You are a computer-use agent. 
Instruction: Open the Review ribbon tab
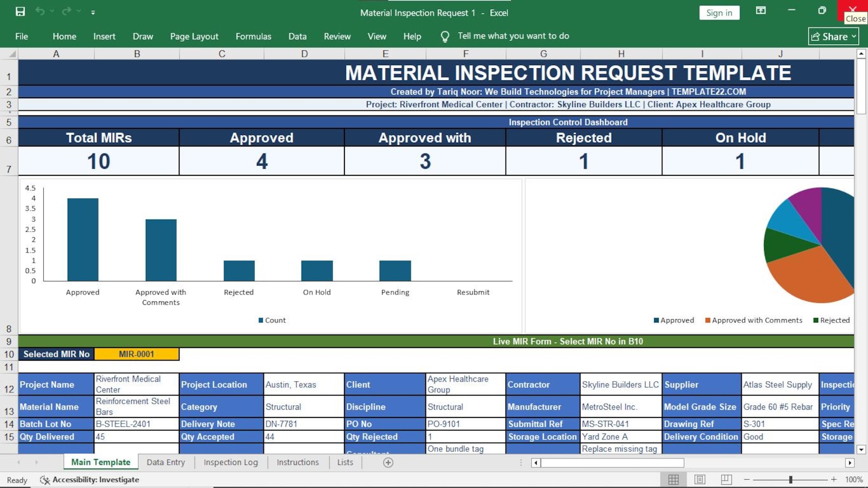click(337, 37)
